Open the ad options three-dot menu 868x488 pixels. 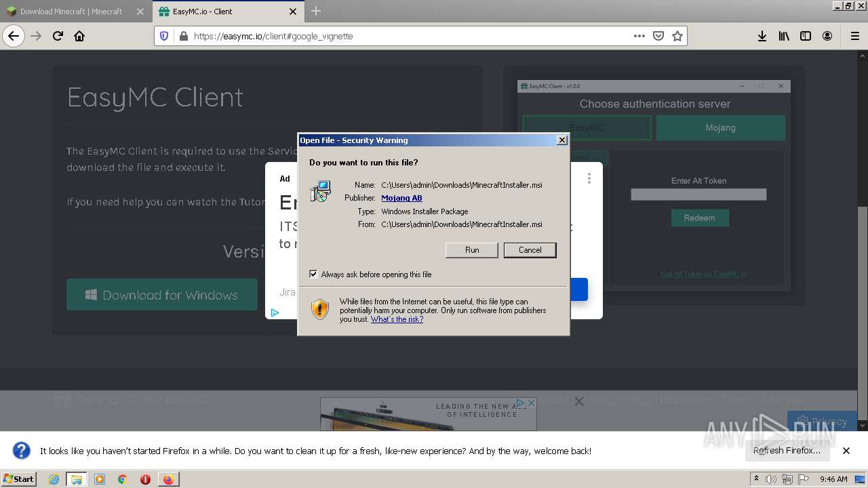589,178
